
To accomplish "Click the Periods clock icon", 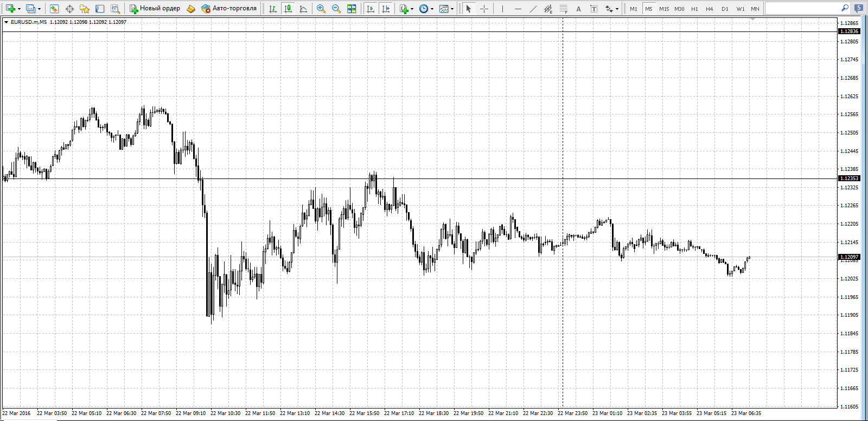I will click(424, 9).
